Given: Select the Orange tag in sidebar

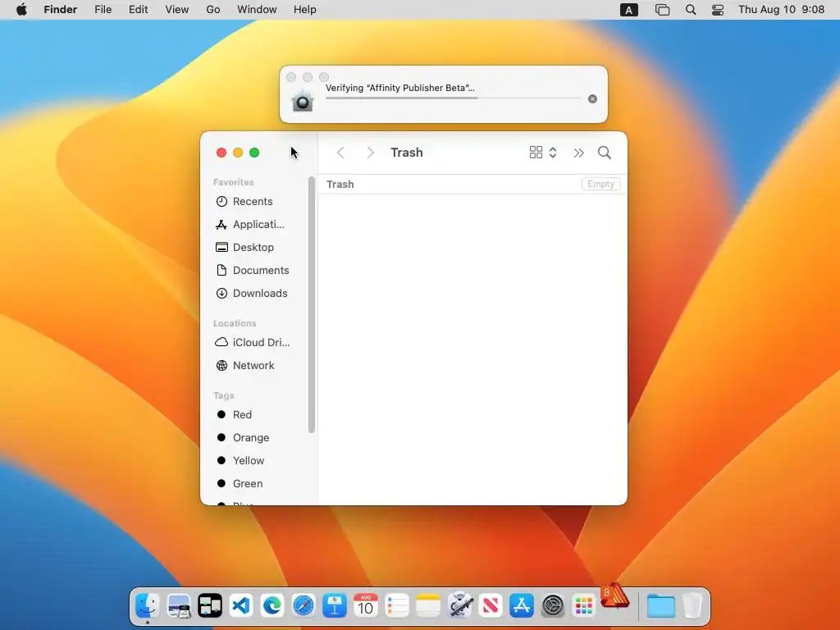Looking at the screenshot, I should click(x=253, y=438).
